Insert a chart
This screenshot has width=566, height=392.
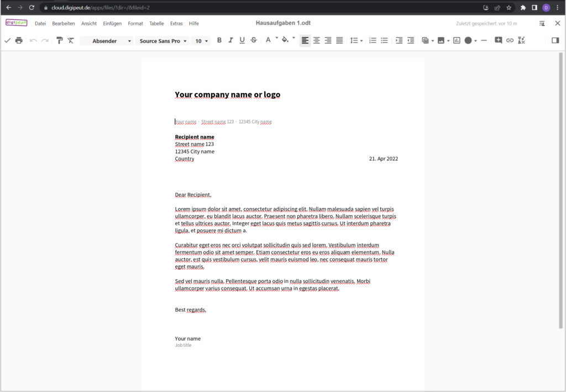click(x=457, y=40)
